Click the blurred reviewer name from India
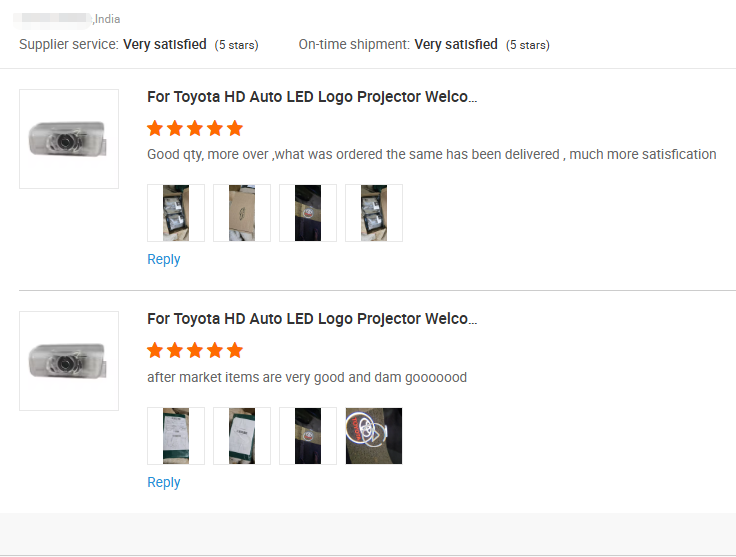Viewport: 736px width, 557px height. [53, 18]
